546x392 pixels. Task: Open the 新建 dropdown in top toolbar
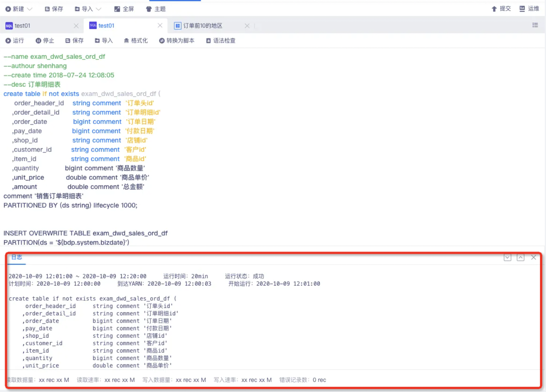click(x=18, y=9)
